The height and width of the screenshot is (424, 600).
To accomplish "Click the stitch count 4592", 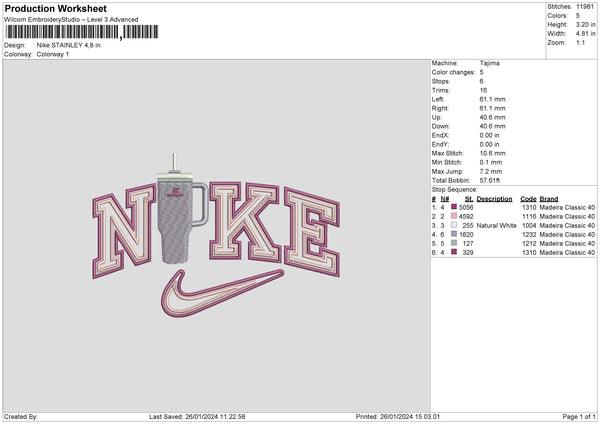I will [466, 217].
